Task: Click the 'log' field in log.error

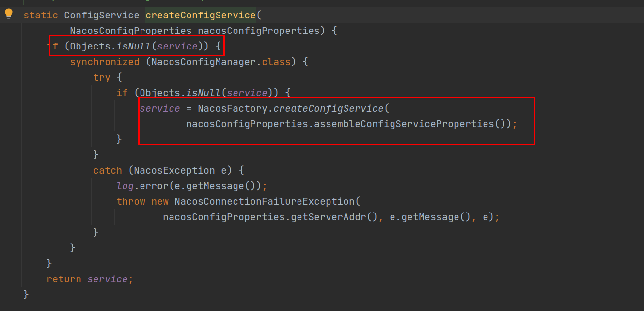Action: (x=125, y=186)
